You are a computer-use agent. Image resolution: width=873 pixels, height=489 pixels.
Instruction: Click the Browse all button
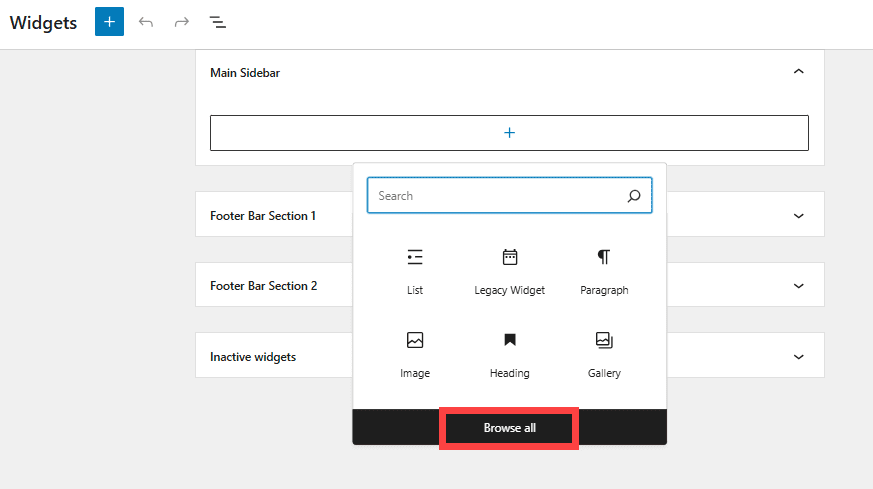tap(509, 428)
